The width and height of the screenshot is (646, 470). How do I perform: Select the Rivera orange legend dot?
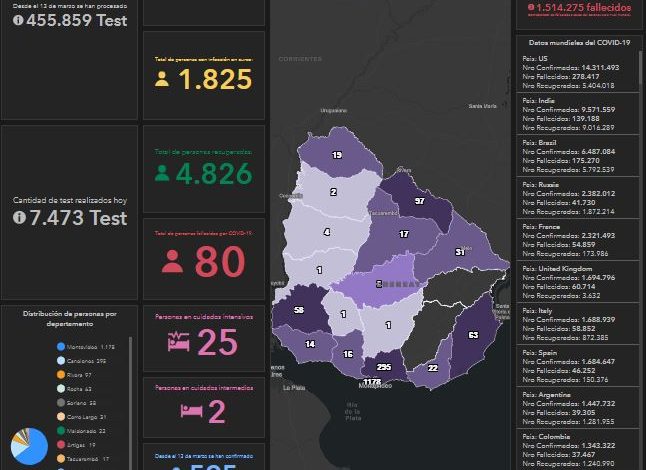tap(61, 375)
